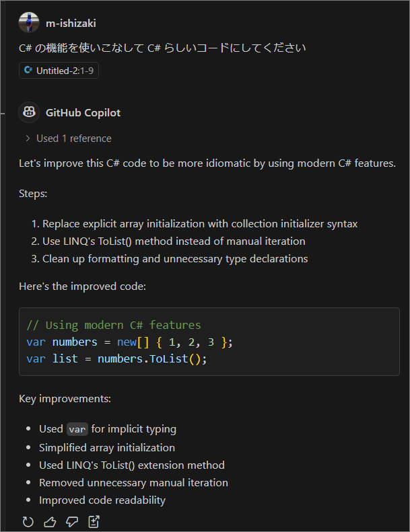Click the 'Improved code readability' bullet
The height and width of the screenshot is (532, 410).
coord(102,500)
